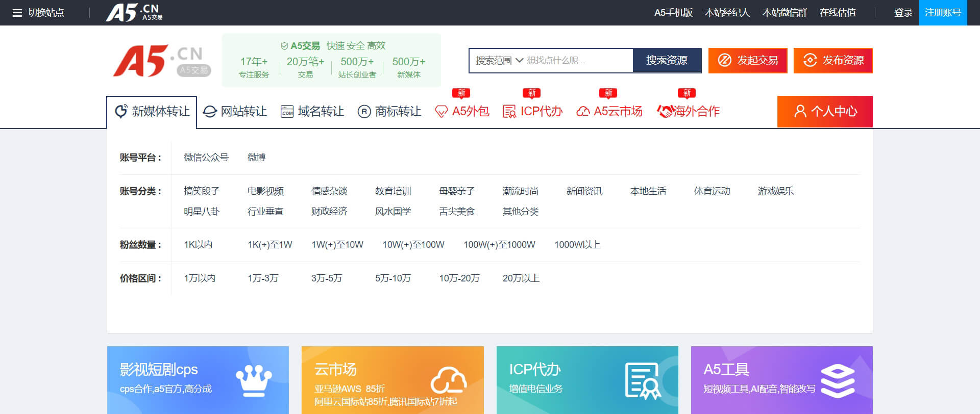Open the A5云市场 tab
Screen dimensions: 980x414
tap(609, 111)
